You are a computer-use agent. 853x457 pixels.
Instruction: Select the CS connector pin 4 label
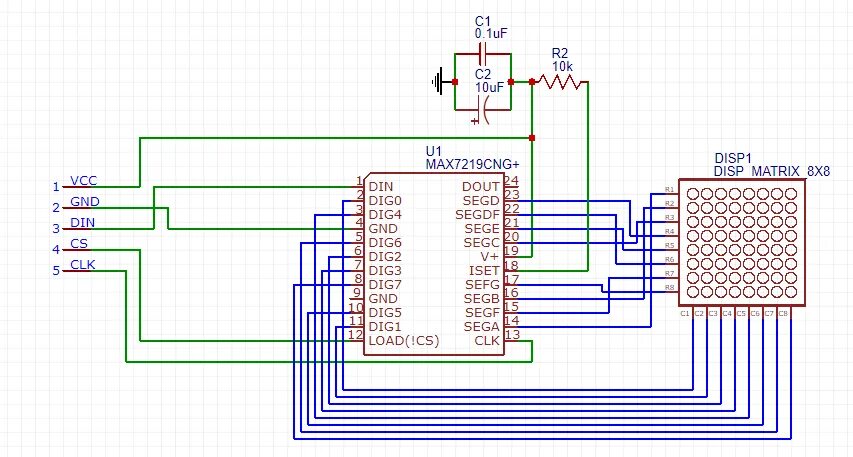pos(79,243)
